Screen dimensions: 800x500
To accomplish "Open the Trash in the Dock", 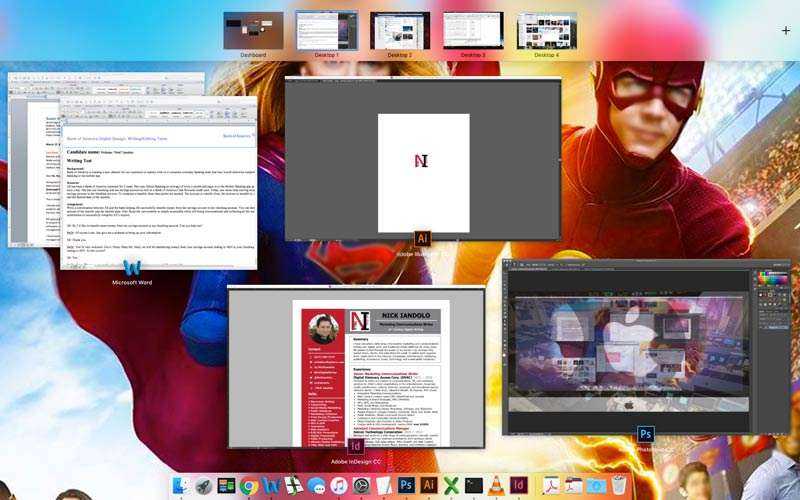I will 618,485.
